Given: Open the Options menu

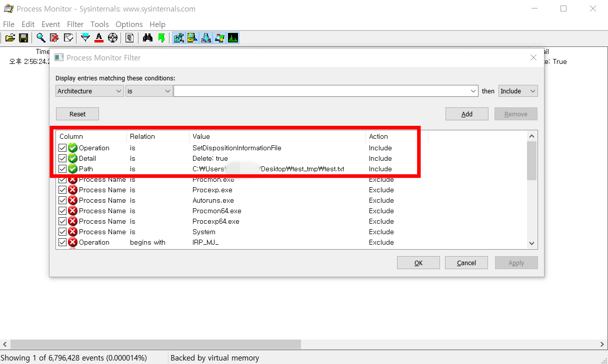Looking at the screenshot, I should [129, 24].
